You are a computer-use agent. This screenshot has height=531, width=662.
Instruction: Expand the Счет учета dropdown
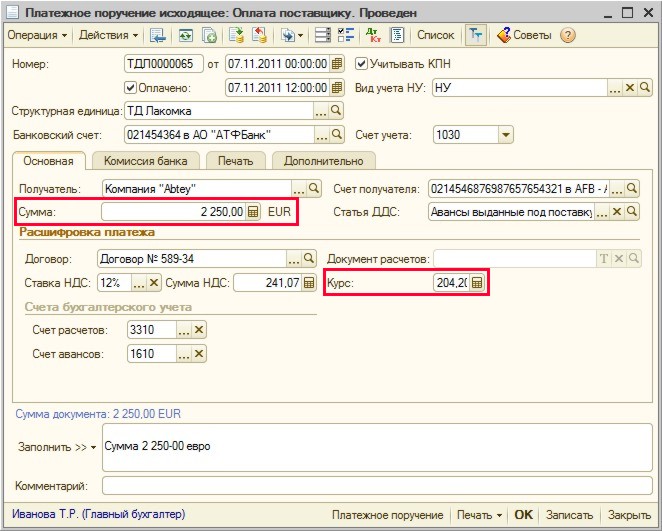(505, 135)
